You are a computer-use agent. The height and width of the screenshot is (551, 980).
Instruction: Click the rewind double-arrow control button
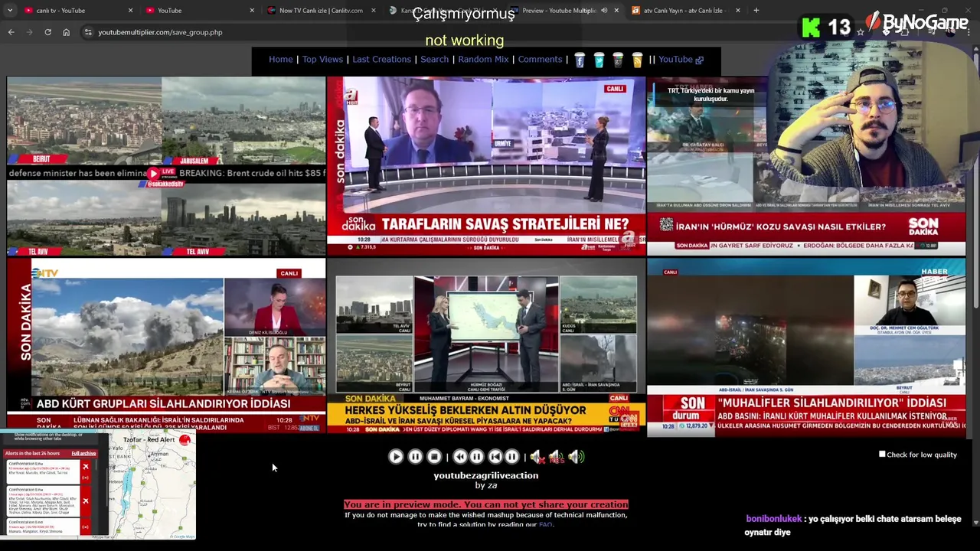click(x=460, y=457)
